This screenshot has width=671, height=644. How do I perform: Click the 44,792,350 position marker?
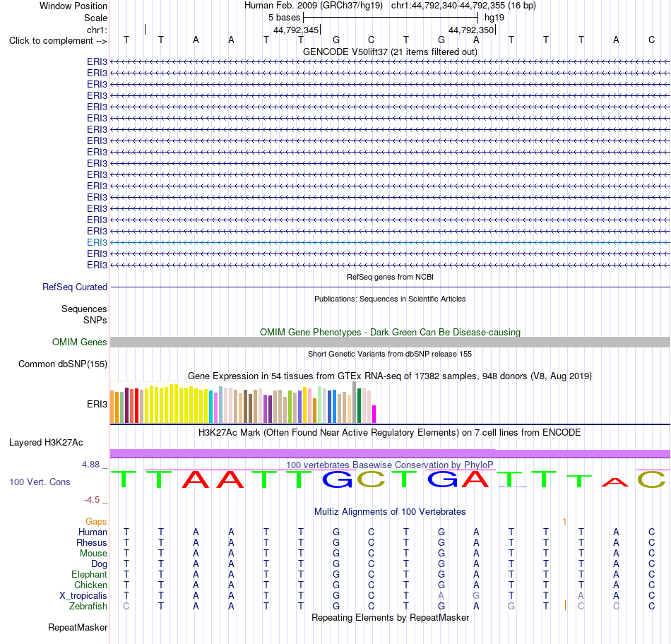coord(472,30)
